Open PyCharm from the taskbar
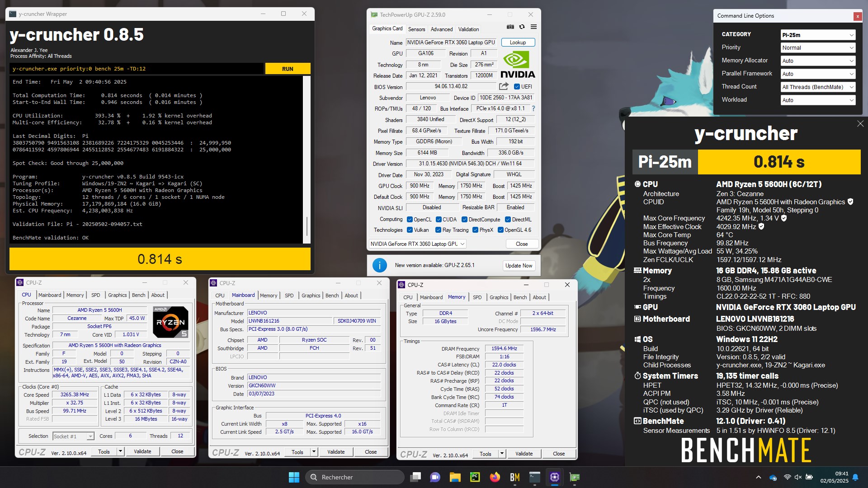868x488 pixels. (475, 477)
